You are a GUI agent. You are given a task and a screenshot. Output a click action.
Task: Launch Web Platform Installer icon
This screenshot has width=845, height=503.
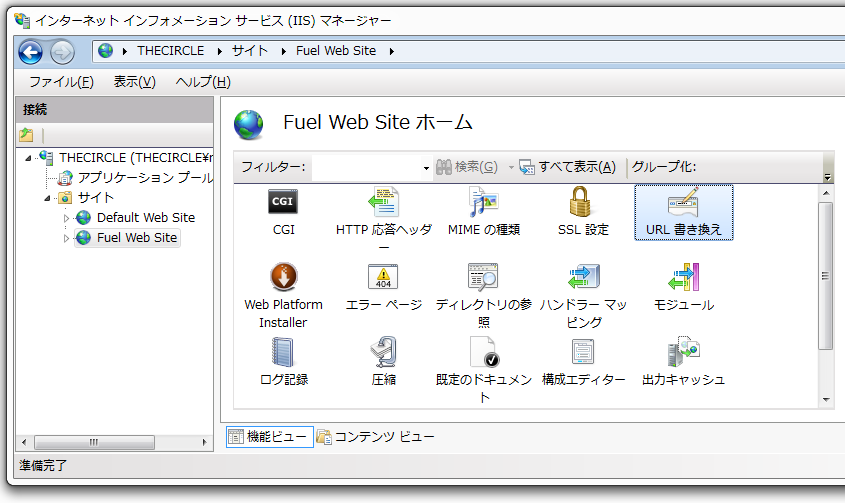point(283,277)
